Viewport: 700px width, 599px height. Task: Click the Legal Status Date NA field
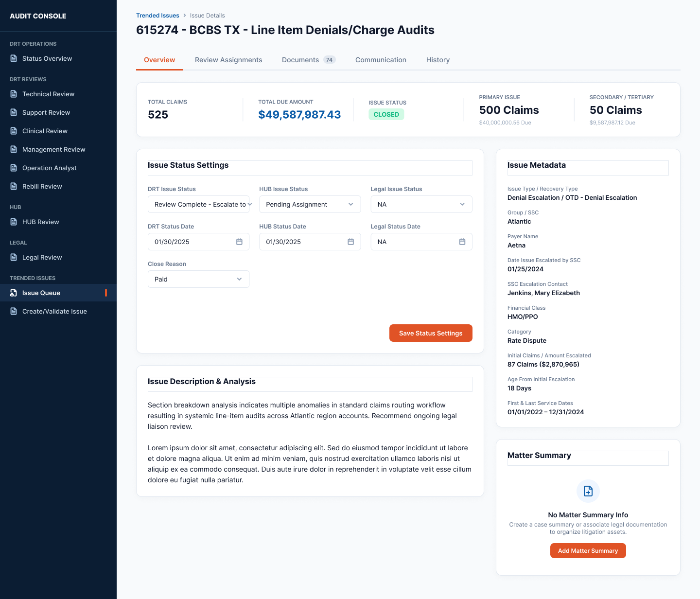click(x=421, y=242)
